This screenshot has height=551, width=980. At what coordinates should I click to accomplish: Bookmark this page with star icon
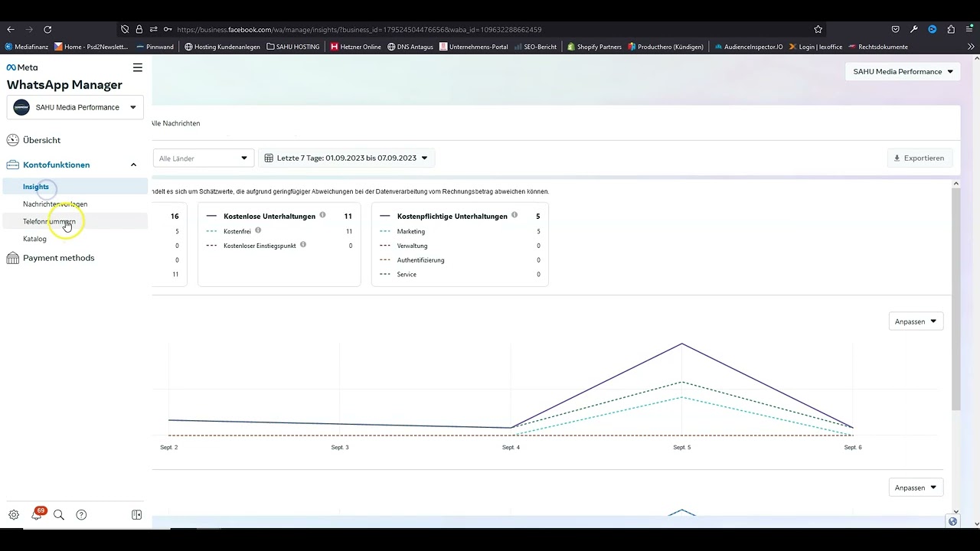[x=818, y=29]
